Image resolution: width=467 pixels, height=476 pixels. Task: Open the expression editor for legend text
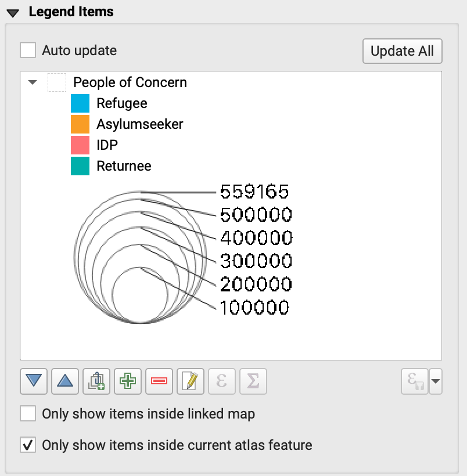(x=221, y=381)
